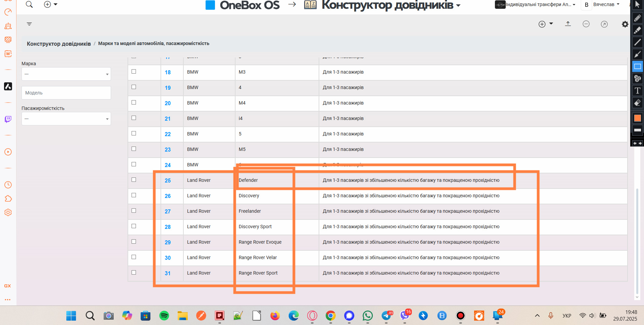The image size is (644, 325).
Task: Click the search magnifier icon in top bar
Action: click(x=29, y=4)
